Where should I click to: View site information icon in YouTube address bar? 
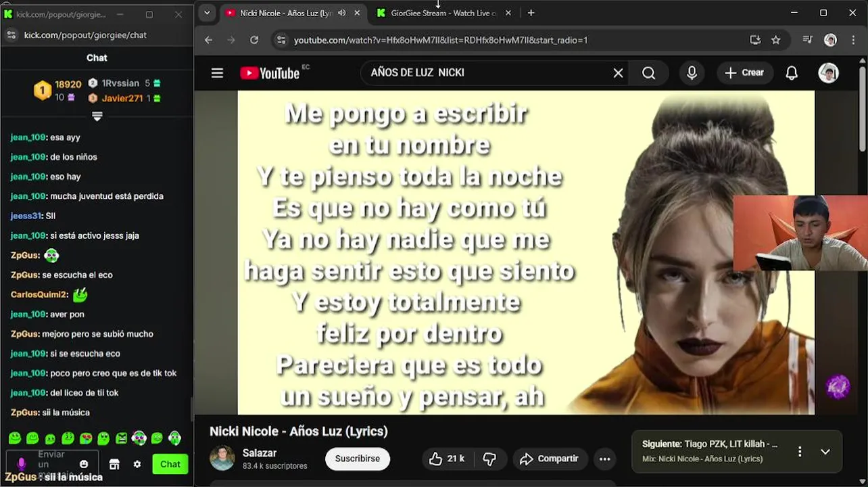281,40
